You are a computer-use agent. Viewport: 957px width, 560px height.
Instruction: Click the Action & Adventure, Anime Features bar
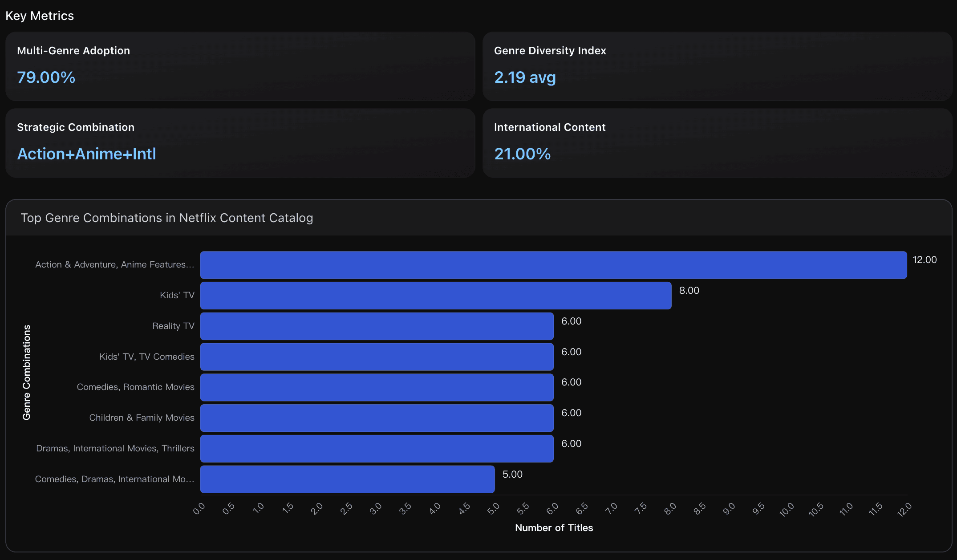(553, 265)
